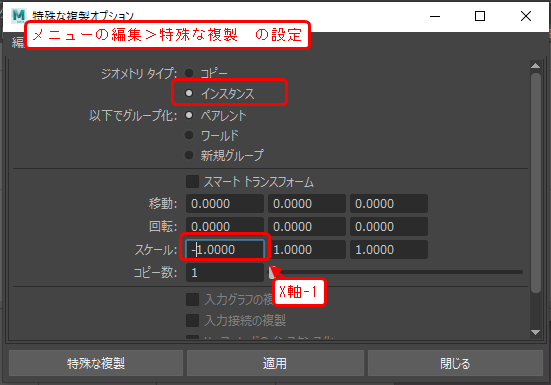551x385 pixels.
Task: Minimize the 特殊な複製オプション window
Action: [x=435, y=16]
